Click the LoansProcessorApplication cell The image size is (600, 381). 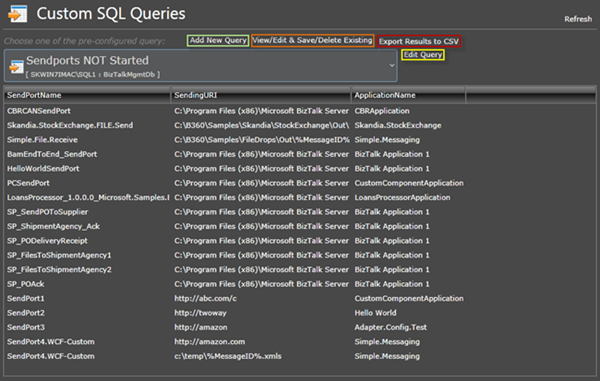coord(403,198)
